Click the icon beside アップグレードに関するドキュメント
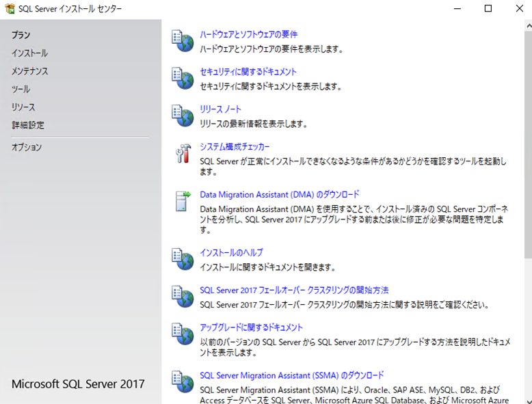 183,334
